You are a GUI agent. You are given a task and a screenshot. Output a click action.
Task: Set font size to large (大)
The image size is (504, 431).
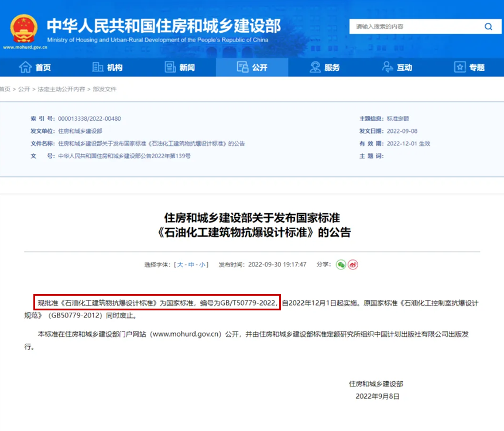pos(180,265)
